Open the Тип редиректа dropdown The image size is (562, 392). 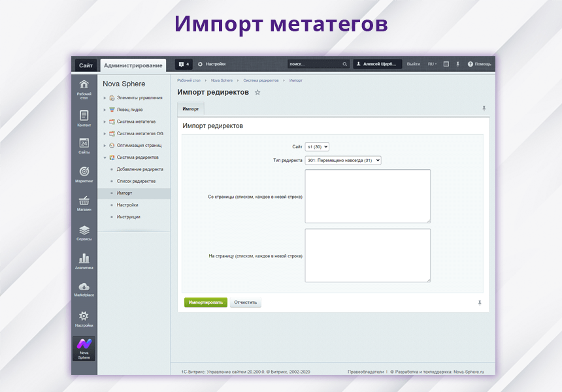pos(342,160)
